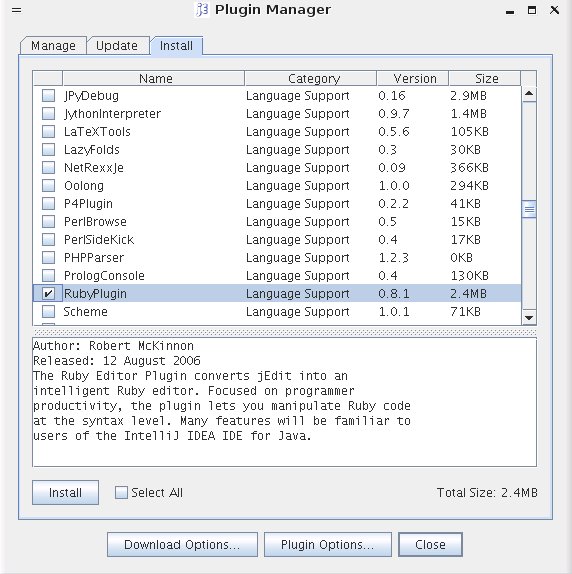Image resolution: width=572 pixels, height=574 pixels.
Task: Select the PHPParser row name
Action: point(94,257)
